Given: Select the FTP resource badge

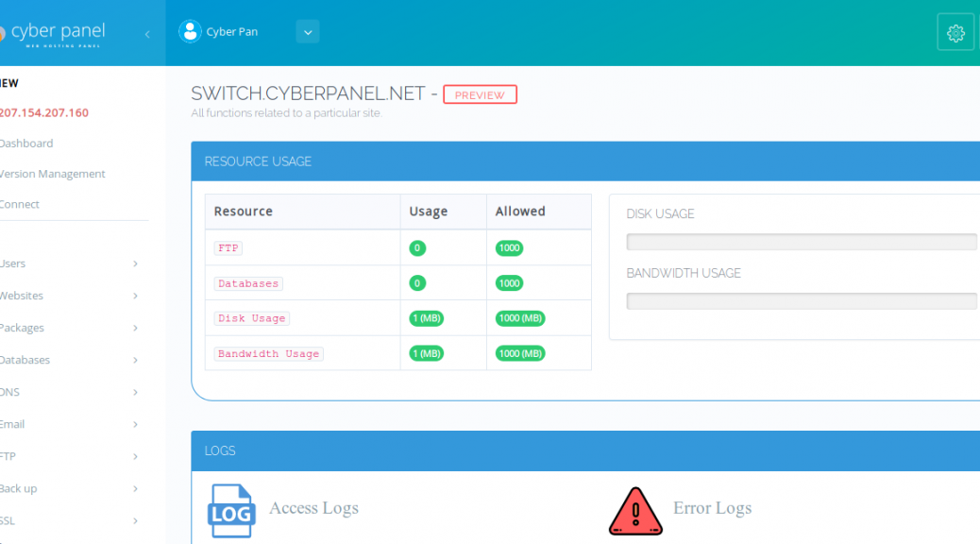Looking at the screenshot, I should click(228, 247).
